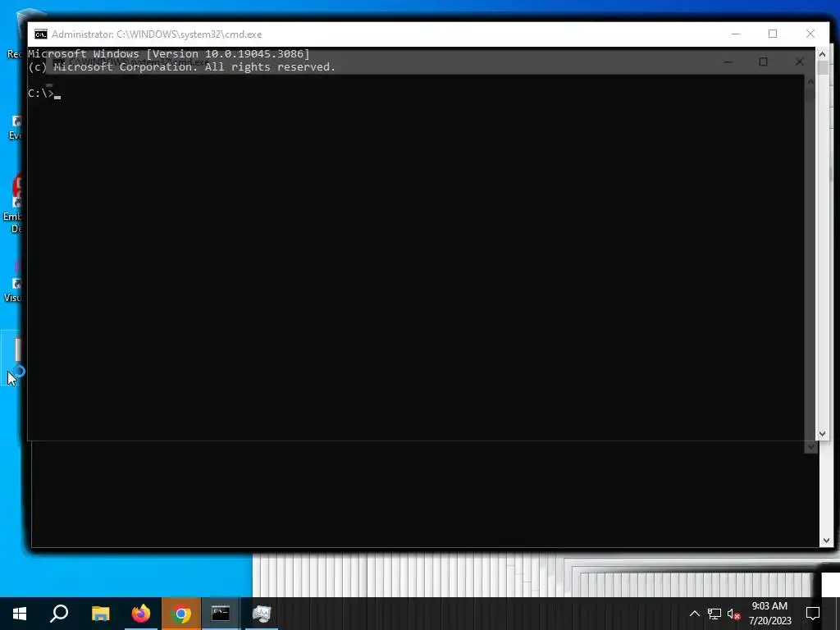Image resolution: width=840 pixels, height=630 pixels.
Task: Click rear cmd window bottom scroll arrow
Action: click(x=825, y=541)
